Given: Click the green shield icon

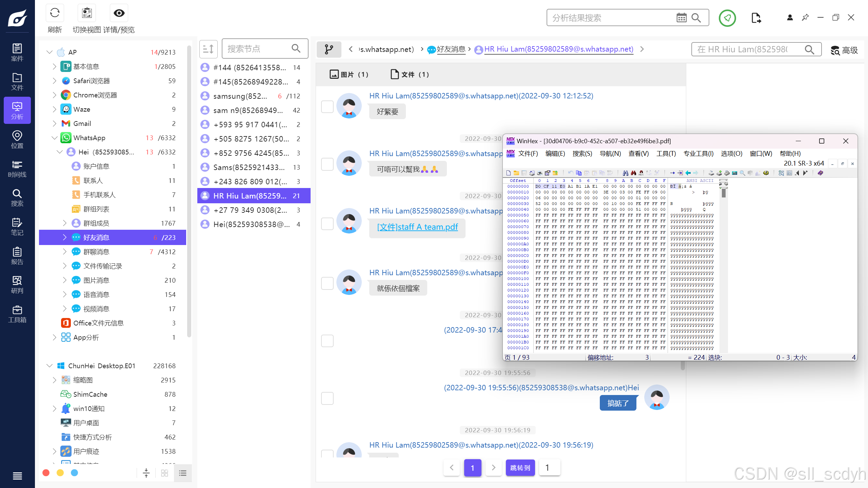Looking at the screenshot, I should [727, 18].
